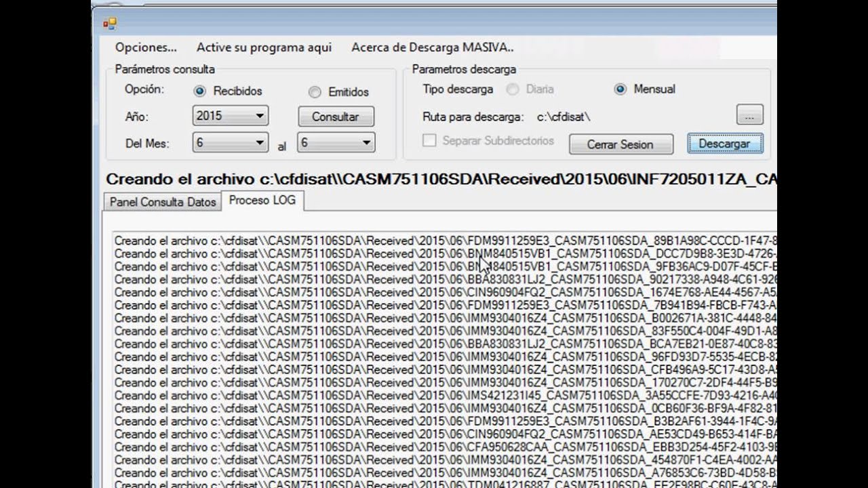The width and height of the screenshot is (868, 488).
Task: Open Acerca de Descarga MASIVA.. menu
Action: coord(432,47)
